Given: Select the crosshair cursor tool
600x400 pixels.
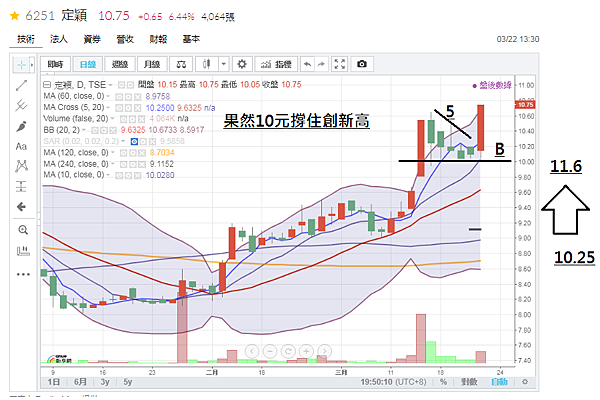Looking at the screenshot, I should [x=21, y=65].
